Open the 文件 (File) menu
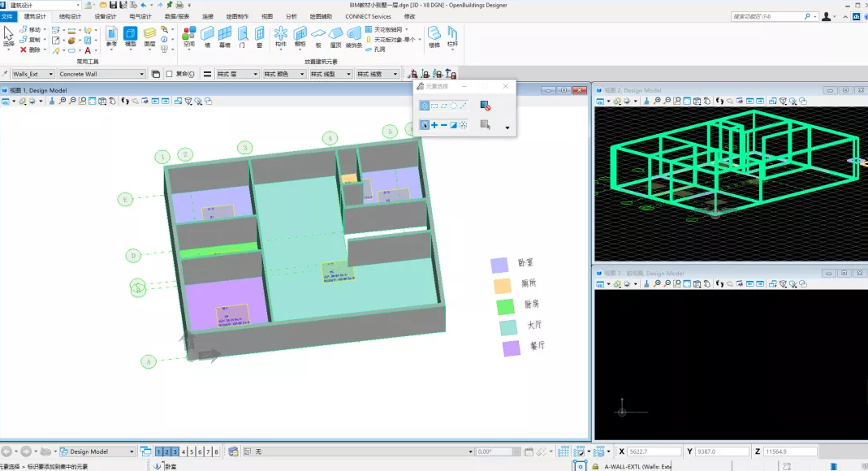Screen dimensions: 868x471 click(x=8, y=16)
